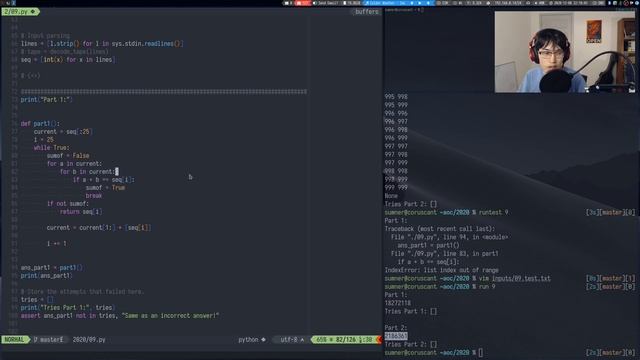640x360 pixels.
Task: Click the webcam video thumbnail
Action: [565, 51]
